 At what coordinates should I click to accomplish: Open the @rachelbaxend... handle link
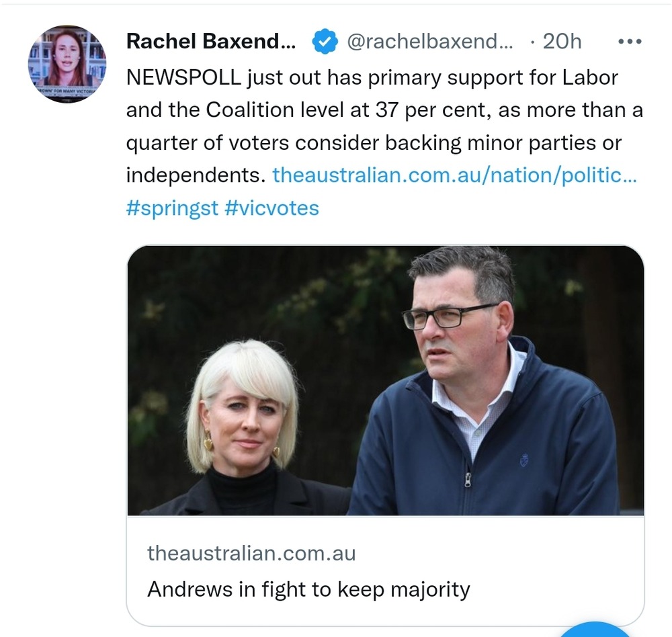click(429, 42)
